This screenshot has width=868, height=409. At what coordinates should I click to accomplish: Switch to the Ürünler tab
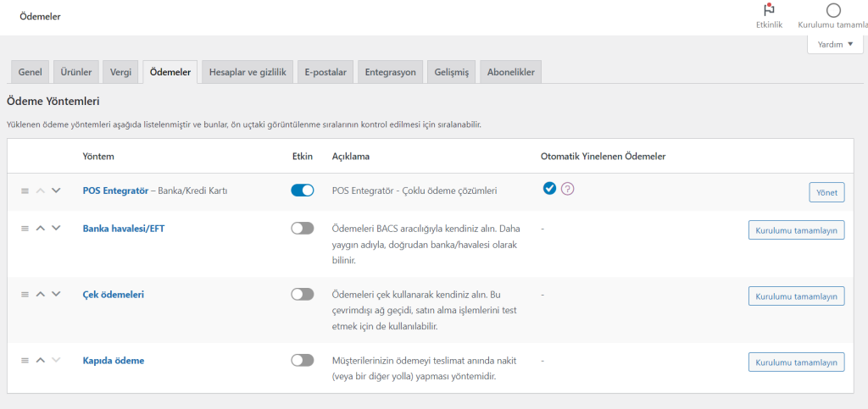(76, 72)
